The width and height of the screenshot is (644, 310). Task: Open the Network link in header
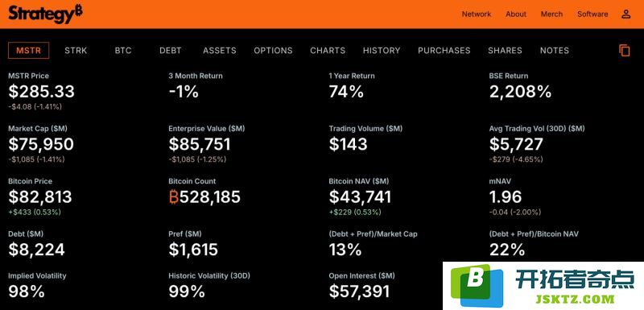477,14
